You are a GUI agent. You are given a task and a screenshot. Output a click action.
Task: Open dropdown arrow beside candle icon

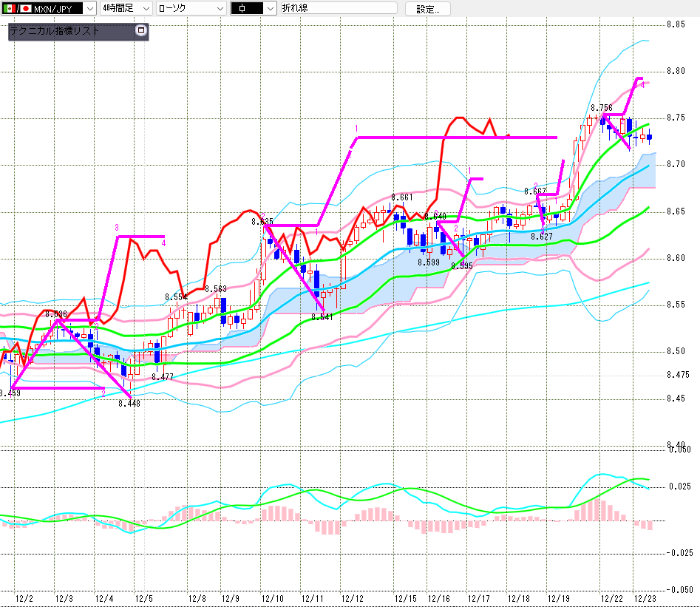pyautogui.click(x=269, y=8)
